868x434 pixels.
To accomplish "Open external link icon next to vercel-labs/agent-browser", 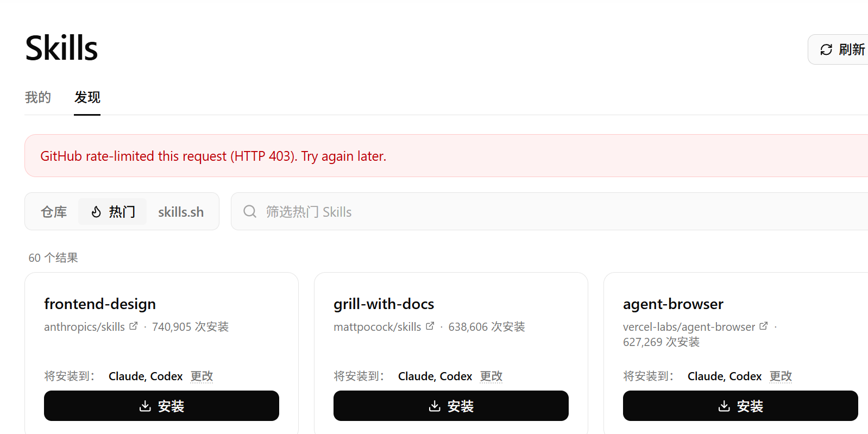I will point(764,326).
